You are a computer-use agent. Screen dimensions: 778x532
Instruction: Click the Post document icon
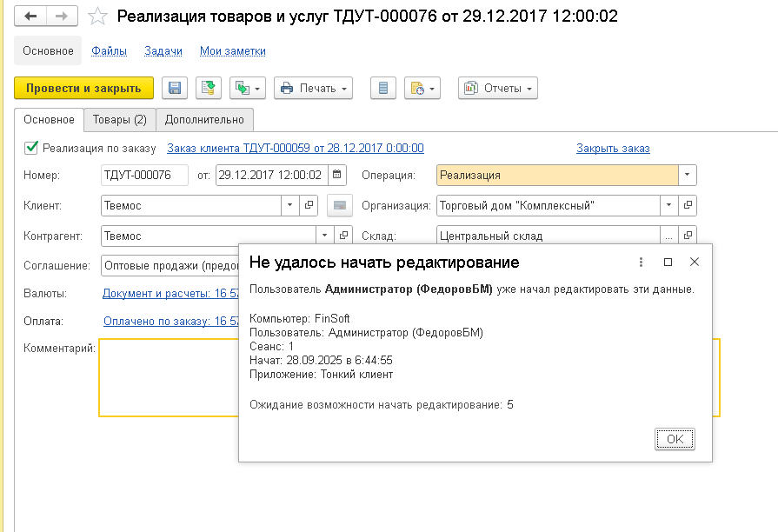tap(208, 88)
